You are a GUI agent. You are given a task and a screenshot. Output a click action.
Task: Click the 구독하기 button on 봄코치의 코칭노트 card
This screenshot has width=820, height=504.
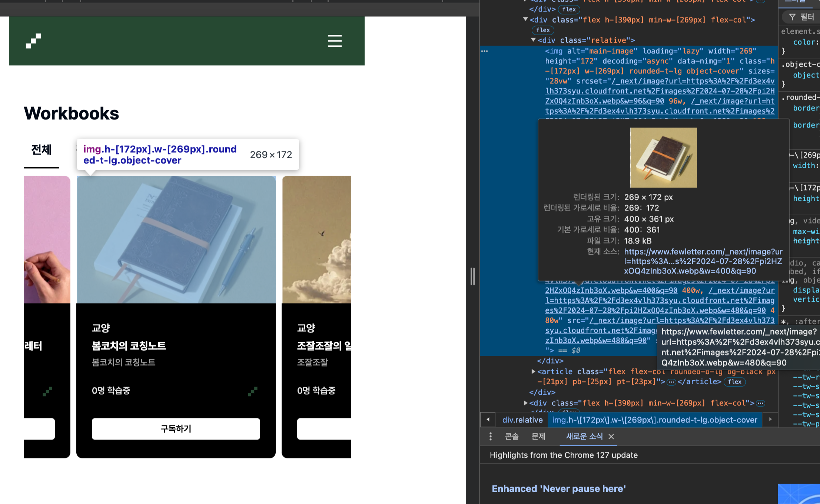tap(176, 429)
